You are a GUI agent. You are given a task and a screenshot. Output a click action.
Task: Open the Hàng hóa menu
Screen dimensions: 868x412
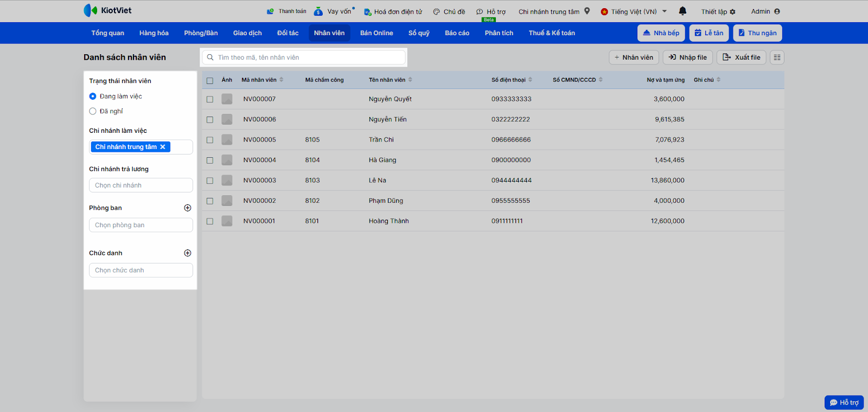tap(154, 33)
